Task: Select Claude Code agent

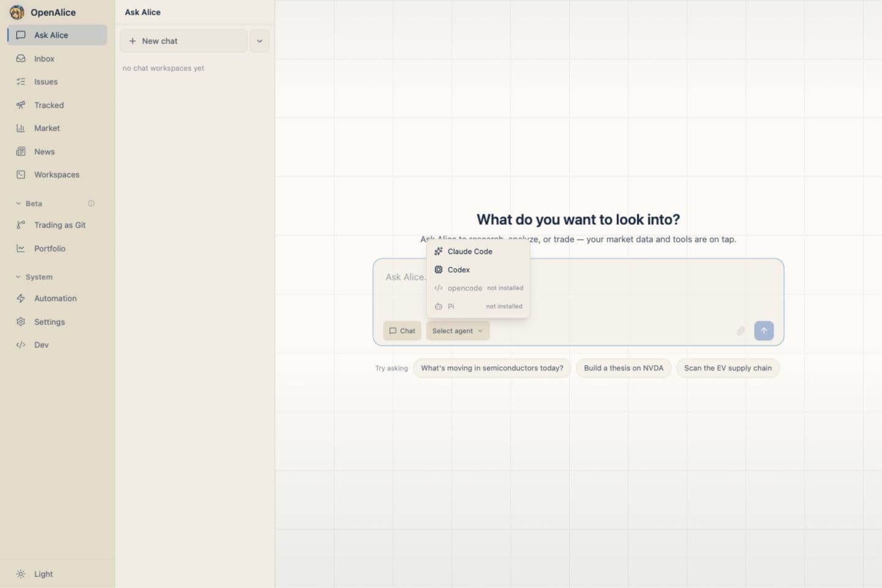Action: [x=478, y=251]
